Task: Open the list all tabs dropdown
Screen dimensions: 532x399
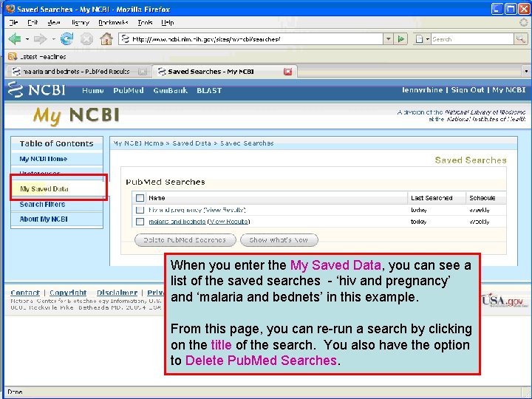Action: (x=526, y=72)
